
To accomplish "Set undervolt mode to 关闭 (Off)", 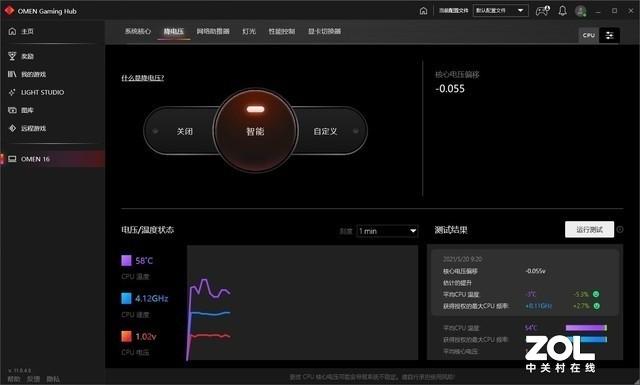I will pos(184,131).
